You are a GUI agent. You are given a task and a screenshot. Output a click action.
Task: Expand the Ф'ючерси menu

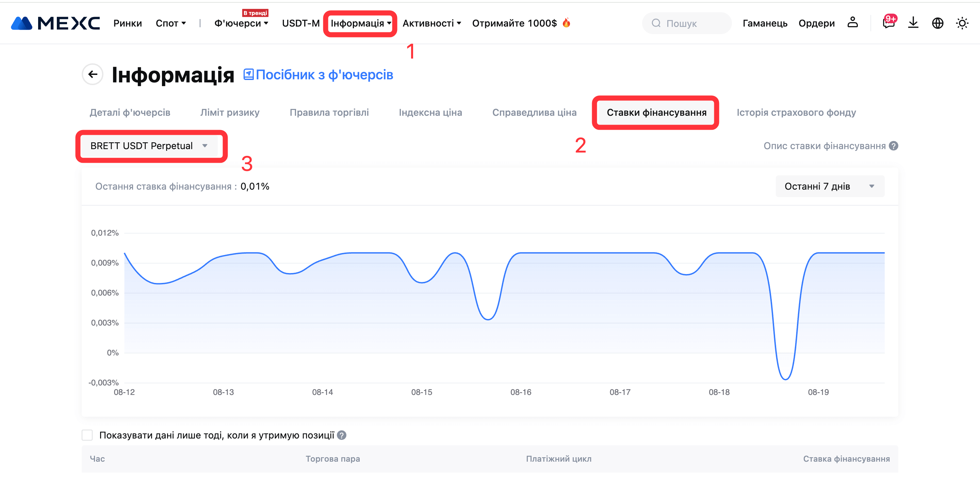241,23
